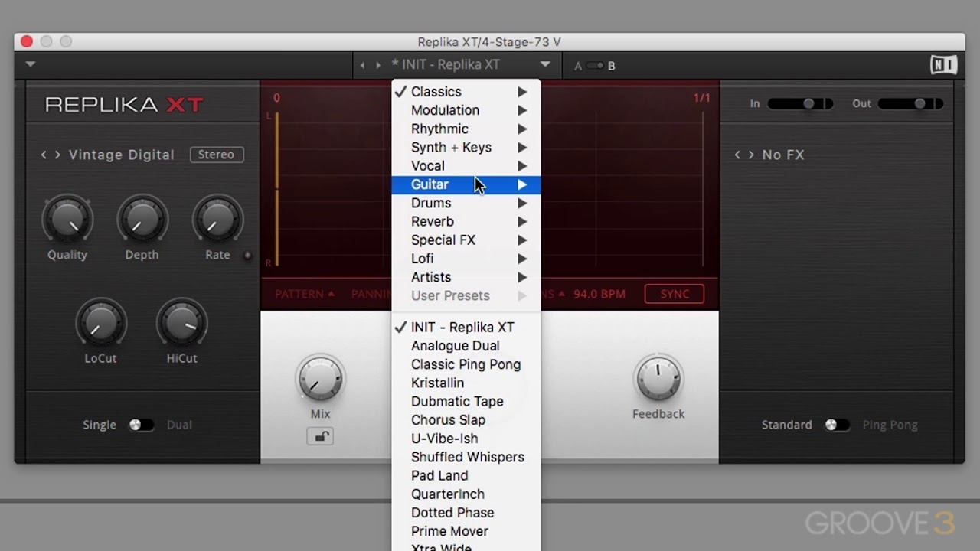Screen dimensions: 980x551
Task: Open the Drums submenu
Action: 465,203
